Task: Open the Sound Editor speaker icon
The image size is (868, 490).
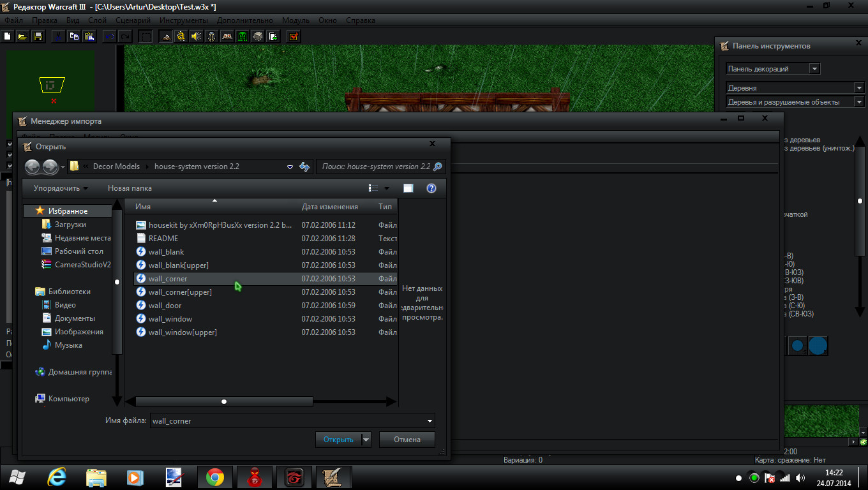Action: [x=197, y=36]
